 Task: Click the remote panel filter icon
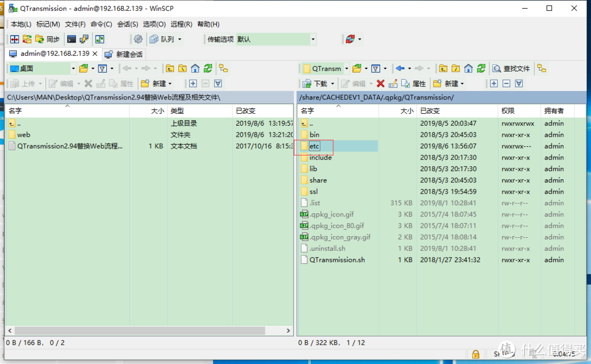(375, 68)
